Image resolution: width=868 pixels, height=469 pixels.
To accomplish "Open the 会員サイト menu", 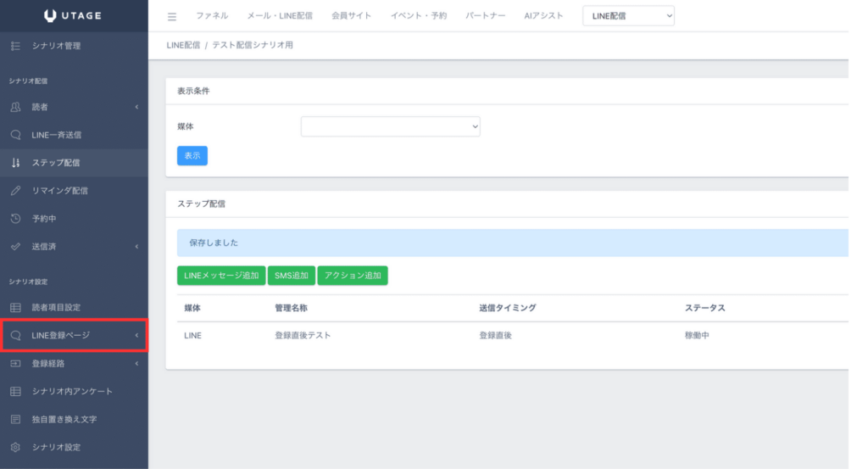I will coord(352,15).
